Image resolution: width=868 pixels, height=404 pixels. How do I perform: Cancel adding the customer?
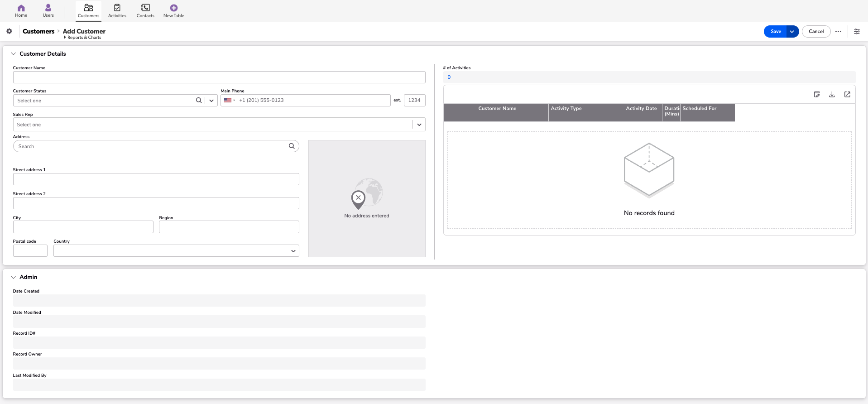point(816,31)
